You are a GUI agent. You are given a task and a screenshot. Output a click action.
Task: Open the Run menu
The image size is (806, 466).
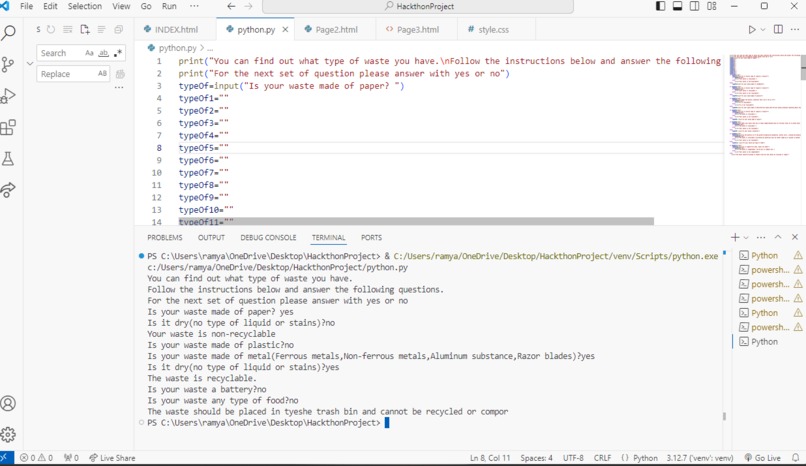(x=169, y=6)
